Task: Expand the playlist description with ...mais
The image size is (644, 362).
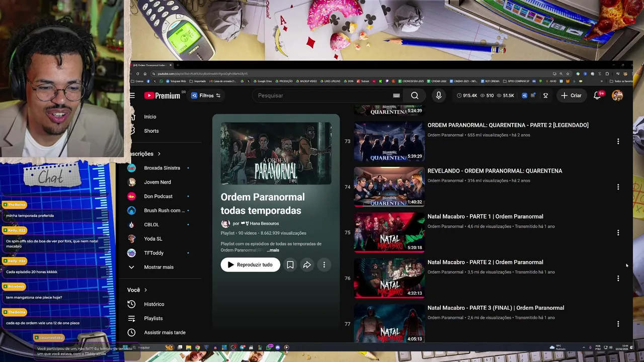Action: (x=273, y=250)
